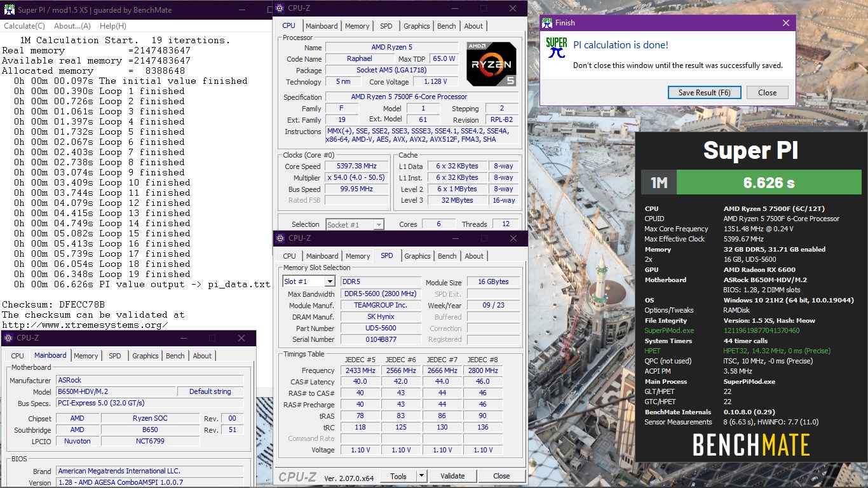Switch to Mainboard tab in top CPU-Z window
The width and height of the screenshot is (868, 488).
(322, 26)
